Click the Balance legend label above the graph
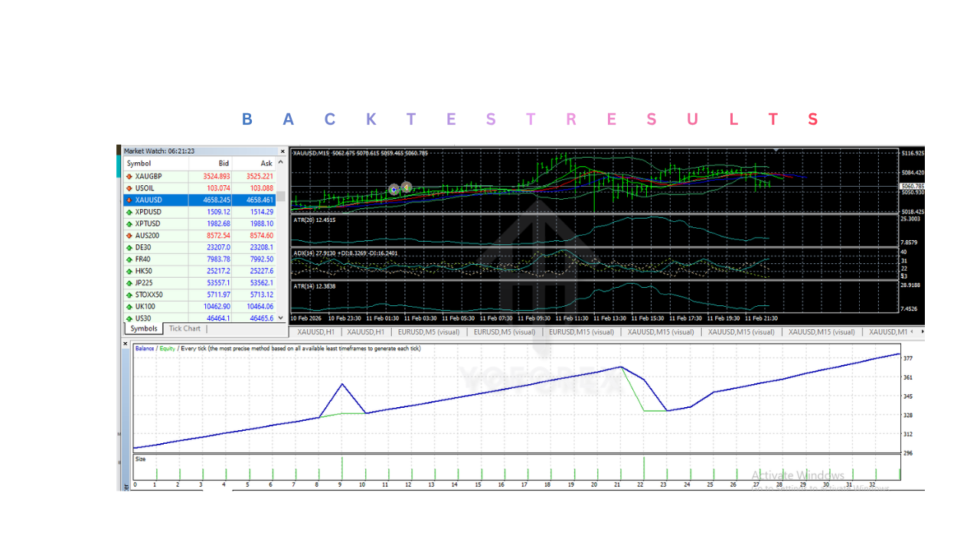Viewport: 980px width, 551px height. [142, 348]
